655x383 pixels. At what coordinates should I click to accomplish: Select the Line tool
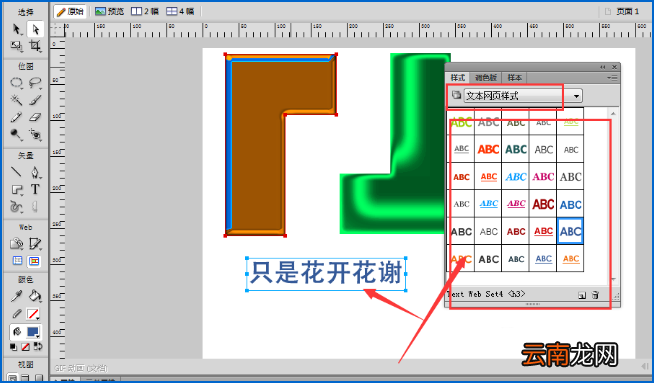click(17, 172)
